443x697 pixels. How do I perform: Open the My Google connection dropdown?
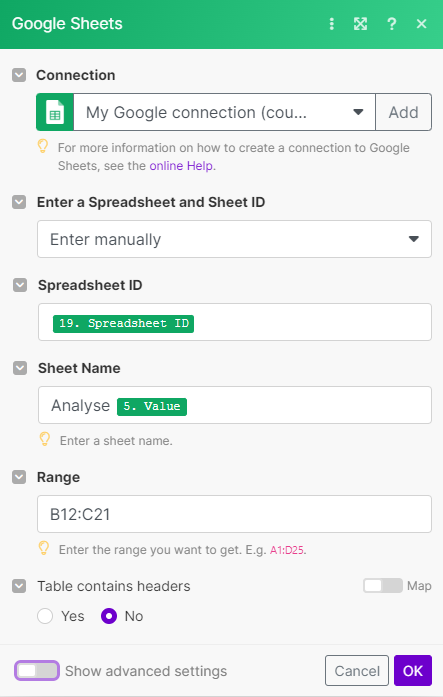pyautogui.click(x=224, y=112)
